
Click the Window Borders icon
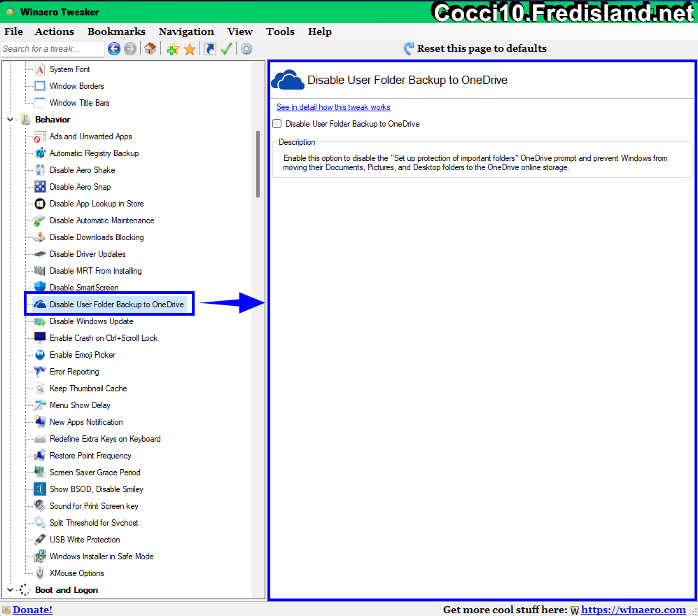click(x=40, y=86)
